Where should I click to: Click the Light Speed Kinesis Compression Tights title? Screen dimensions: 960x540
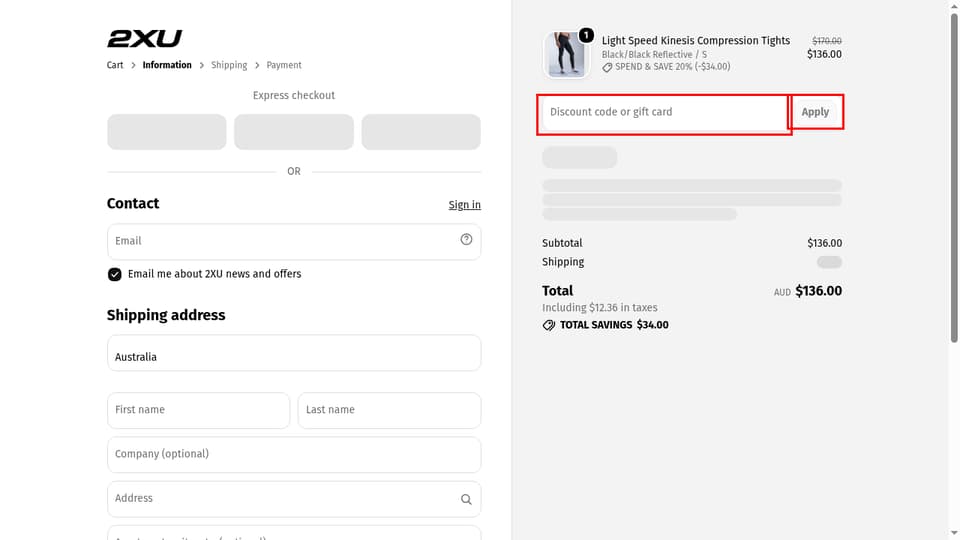696,40
